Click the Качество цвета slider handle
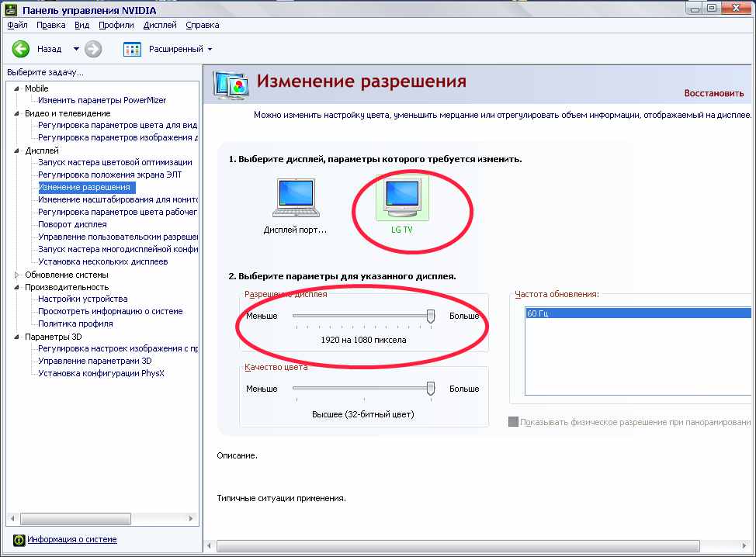This screenshot has width=756, height=557. click(431, 389)
